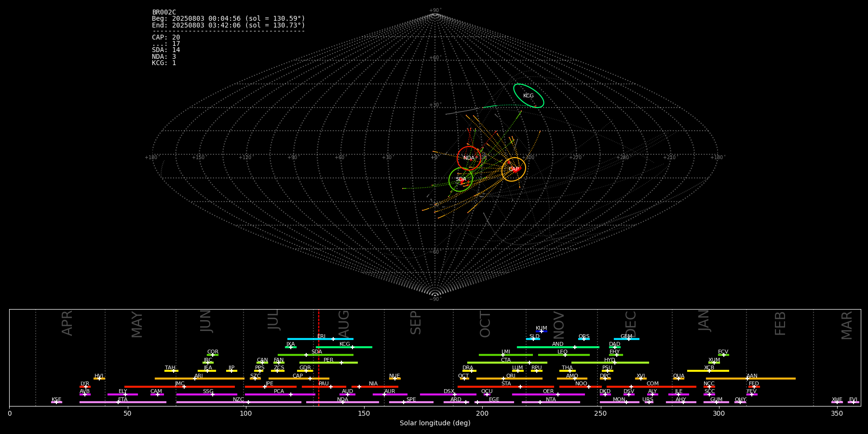
Task: Click the DRA shower marker in timeline
Action: (x=472, y=371)
